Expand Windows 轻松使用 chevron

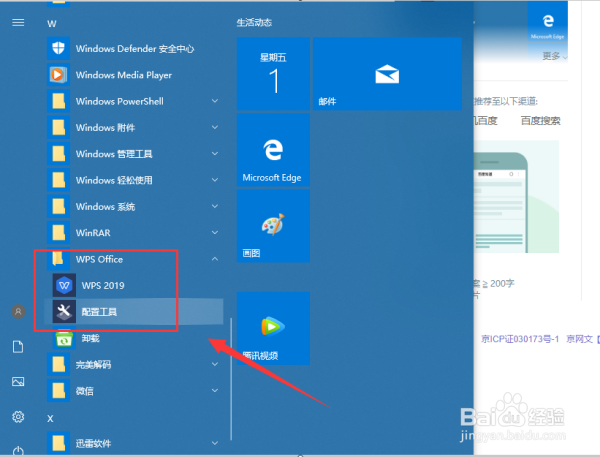pyautogui.click(x=215, y=180)
